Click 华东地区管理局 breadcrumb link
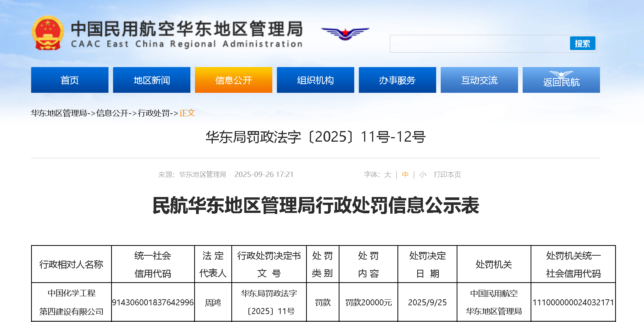 (x=59, y=113)
